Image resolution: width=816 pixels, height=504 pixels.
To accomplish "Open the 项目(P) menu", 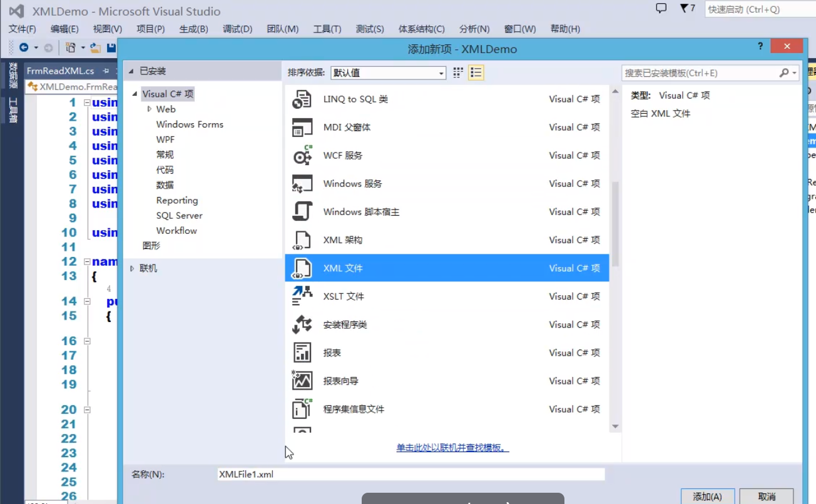I will [x=151, y=29].
